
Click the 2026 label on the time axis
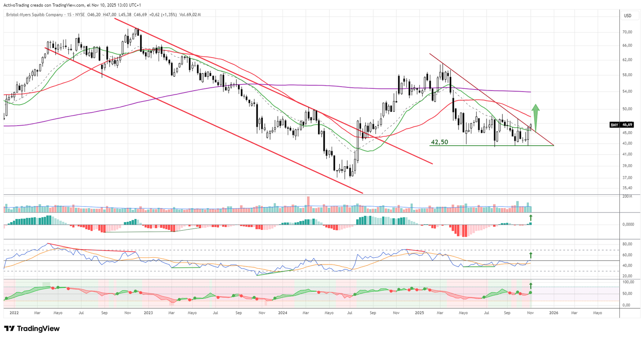click(554, 313)
